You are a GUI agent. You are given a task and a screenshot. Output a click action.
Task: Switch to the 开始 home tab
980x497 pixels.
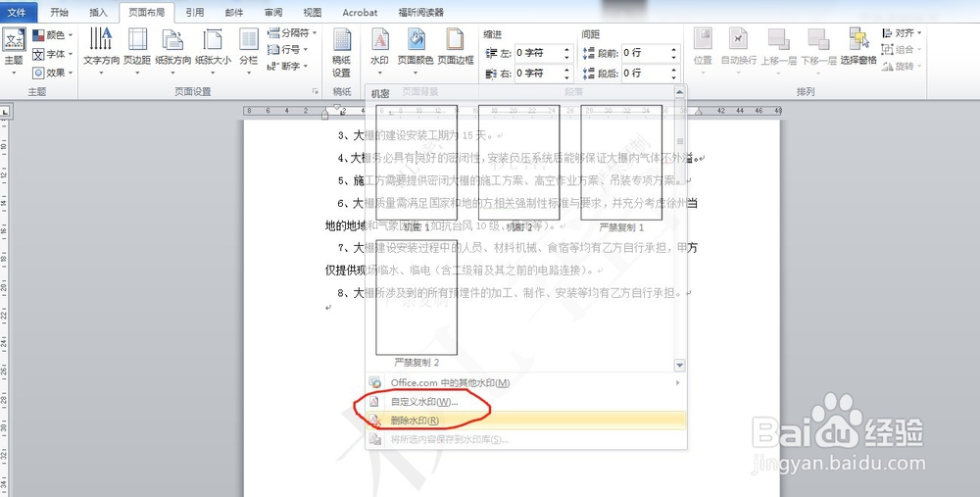[x=60, y=12]
